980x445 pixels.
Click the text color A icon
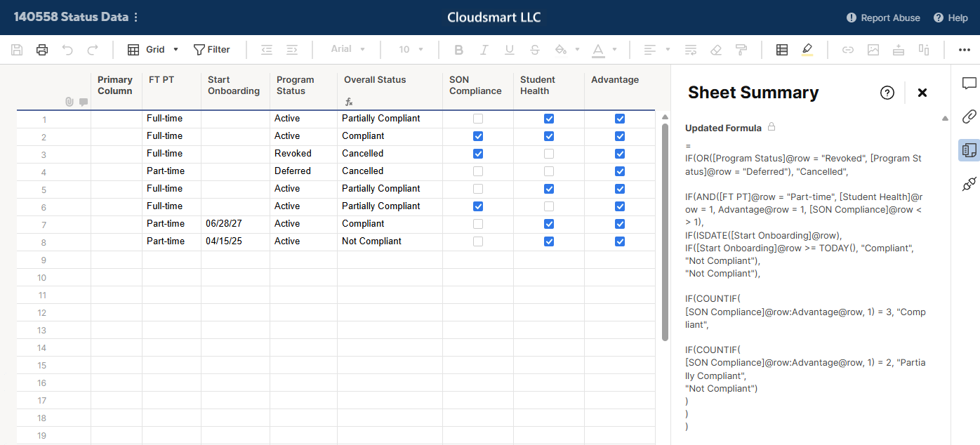point(598,50)
